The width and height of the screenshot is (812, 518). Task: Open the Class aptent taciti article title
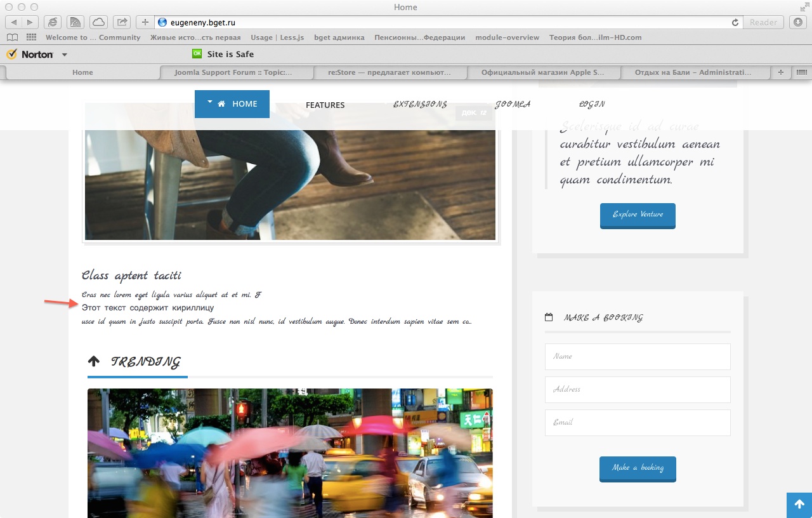(x=131, y=276)
